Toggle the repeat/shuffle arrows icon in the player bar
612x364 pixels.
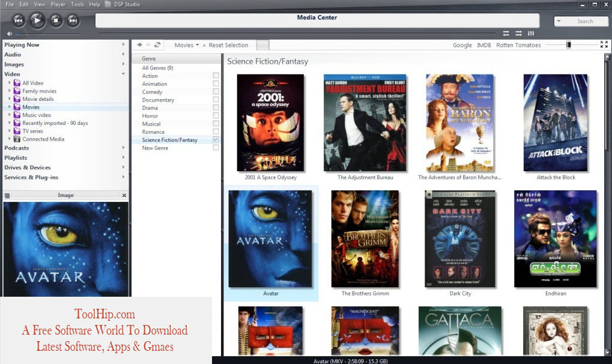[x=506, y=33]
